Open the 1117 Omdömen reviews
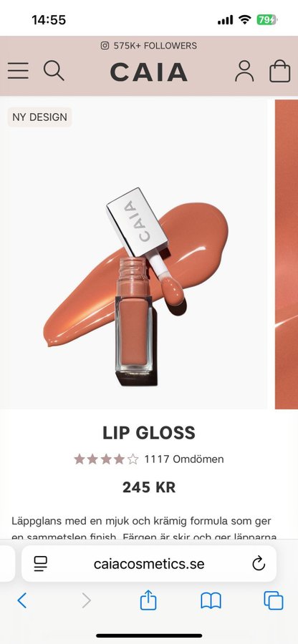Screen dimensions: 298x644 [x=183, y=459]
